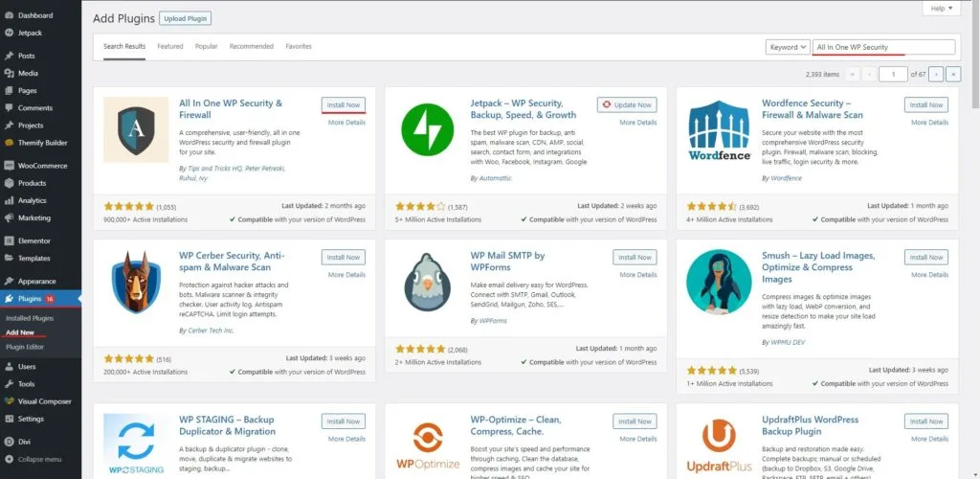
Task: Open the WooCommerce menu icon
Action: [9, 166]
